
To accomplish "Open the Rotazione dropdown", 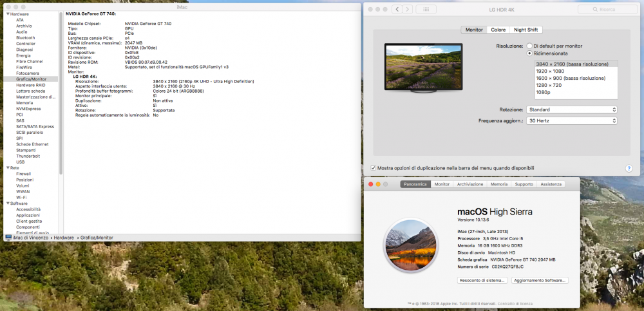I will point(572,109).
